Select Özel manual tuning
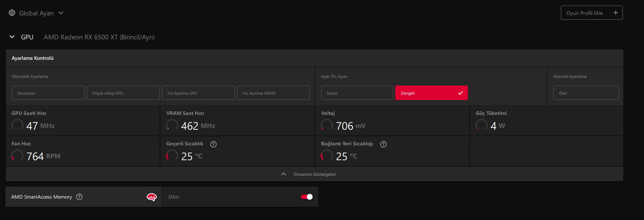Viewport: 644px width, 220px height. pyautogui.click(x=586, y=93)
